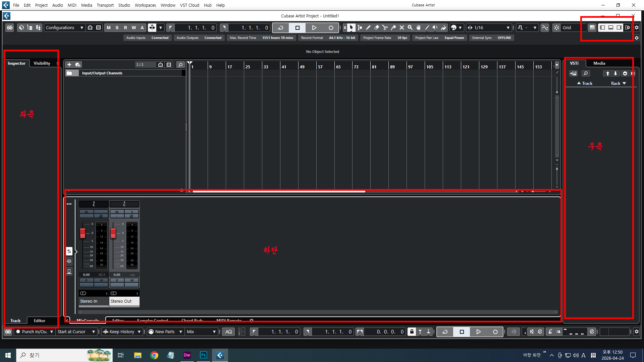The height and width of the screenshot is (362, 644).
Task: Switch to the Visibility tab
Action: [42, 63]
